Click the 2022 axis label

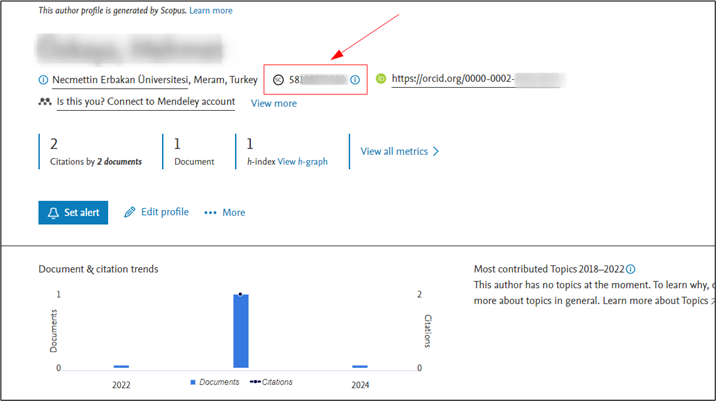121,385
